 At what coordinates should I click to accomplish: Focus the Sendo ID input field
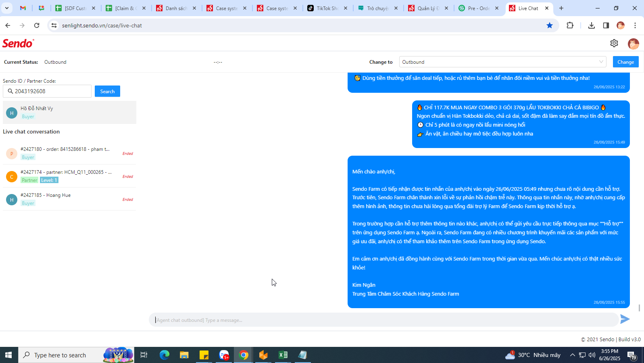point(47,91)
